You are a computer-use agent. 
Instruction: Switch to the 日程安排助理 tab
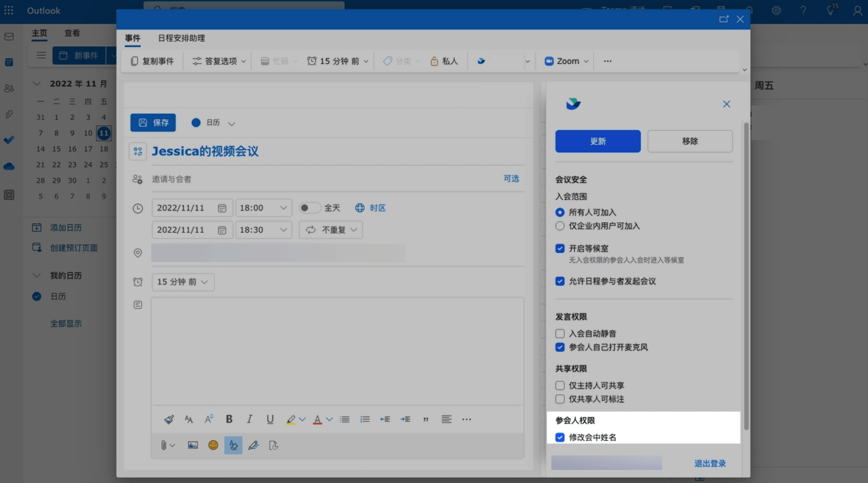coord(182,38)
